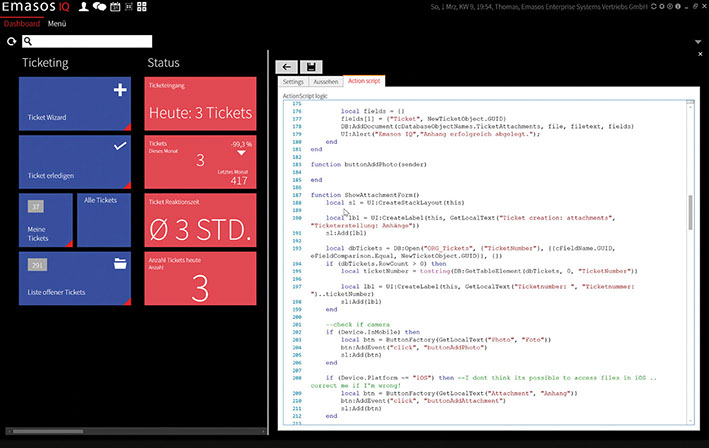Open the Ticket Wizard tile
The height and width of the screenshot is (448, 709).
(x=75, y=104)
